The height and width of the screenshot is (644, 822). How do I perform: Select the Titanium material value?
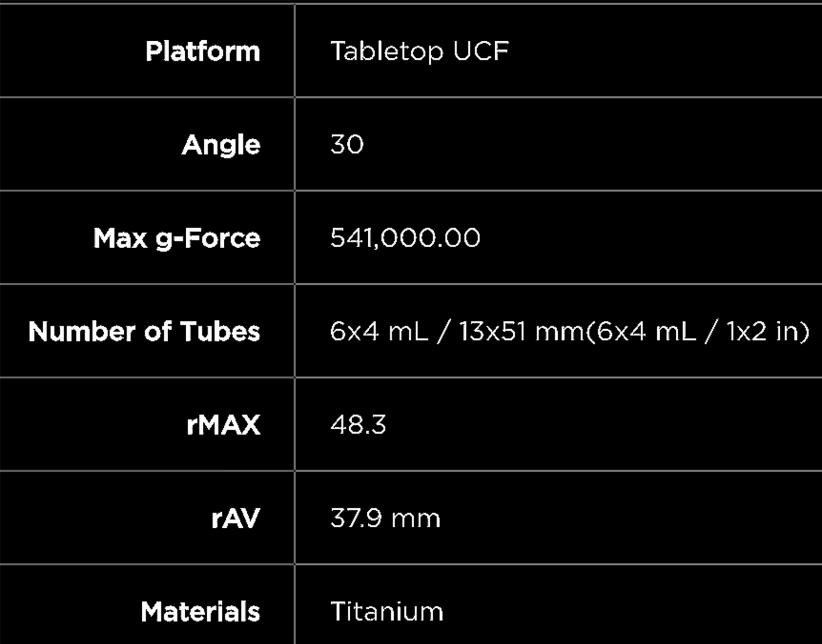click(x=387, y=611)
